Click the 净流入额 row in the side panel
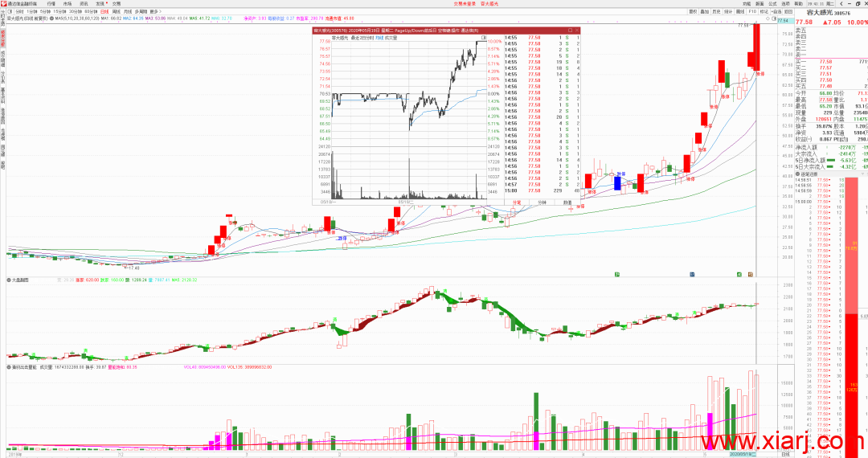Image resolution: width=868 pixels, height=458 pixels. (x=831, y=148)
